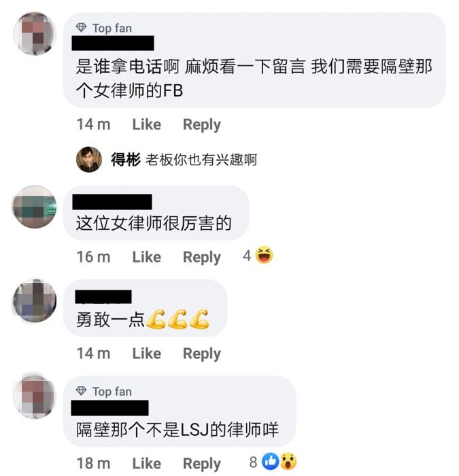Image resolution: width=459 pixels, height=476 pixels.
Task: Like the comment 这位女律师很厉害的
Action: point(147,257)
